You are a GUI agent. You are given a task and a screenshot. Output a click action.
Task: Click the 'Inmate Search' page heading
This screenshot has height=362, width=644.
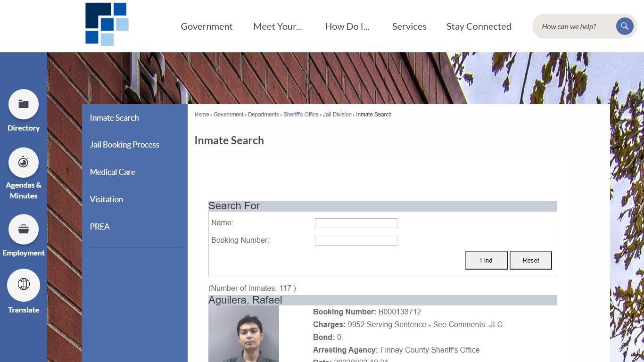pos(229,140)
